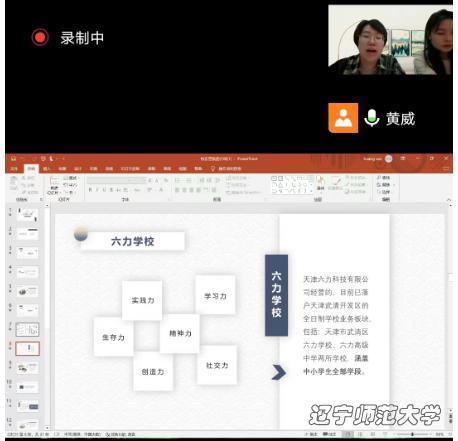458x441 pixels.
Task: Open the File tab
Action: tap(14, 169)
